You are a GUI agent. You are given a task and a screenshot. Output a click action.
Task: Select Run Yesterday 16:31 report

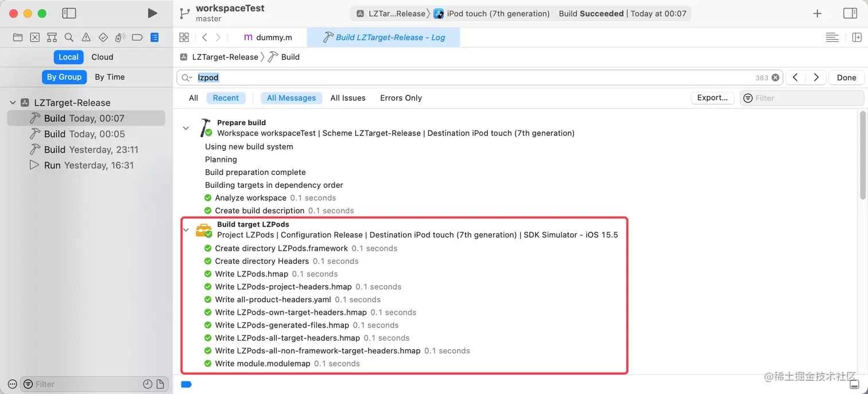coord(86,165)
